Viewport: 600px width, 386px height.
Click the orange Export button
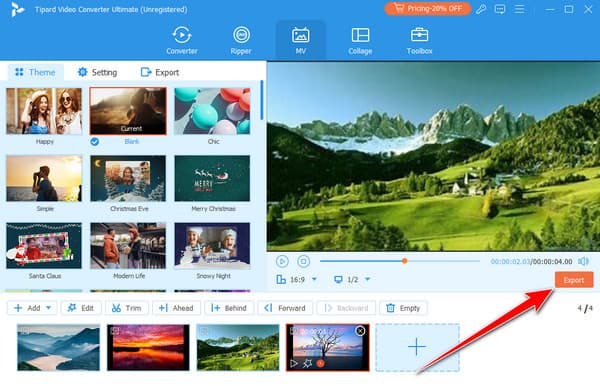point(574,280)
